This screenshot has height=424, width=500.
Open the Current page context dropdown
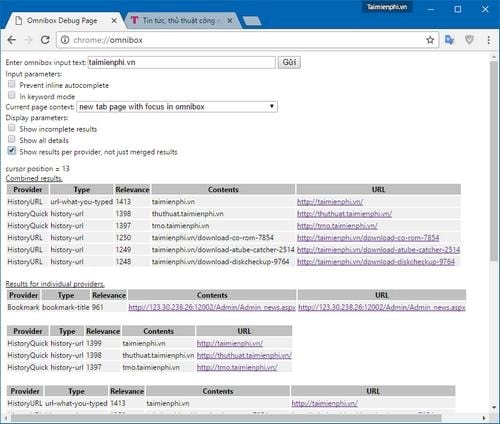click(177, 107)
